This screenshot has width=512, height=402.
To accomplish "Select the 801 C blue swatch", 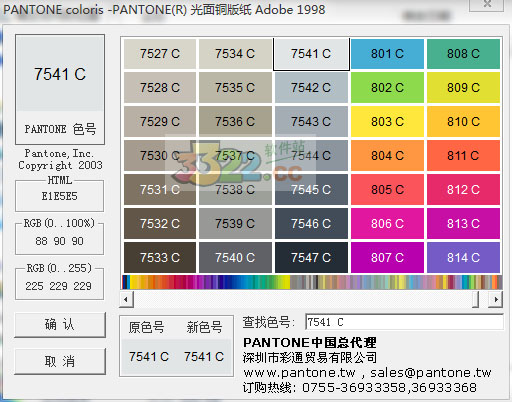I will (387, 54).
